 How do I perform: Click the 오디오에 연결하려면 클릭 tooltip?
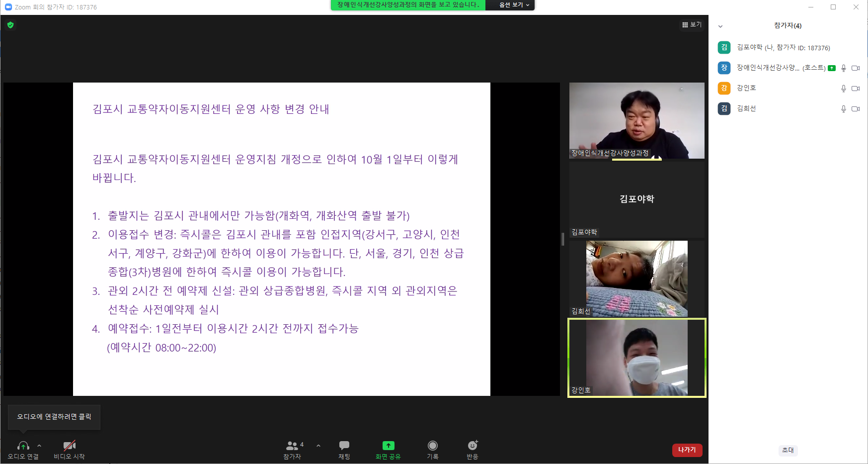click(x=54, y=417)
